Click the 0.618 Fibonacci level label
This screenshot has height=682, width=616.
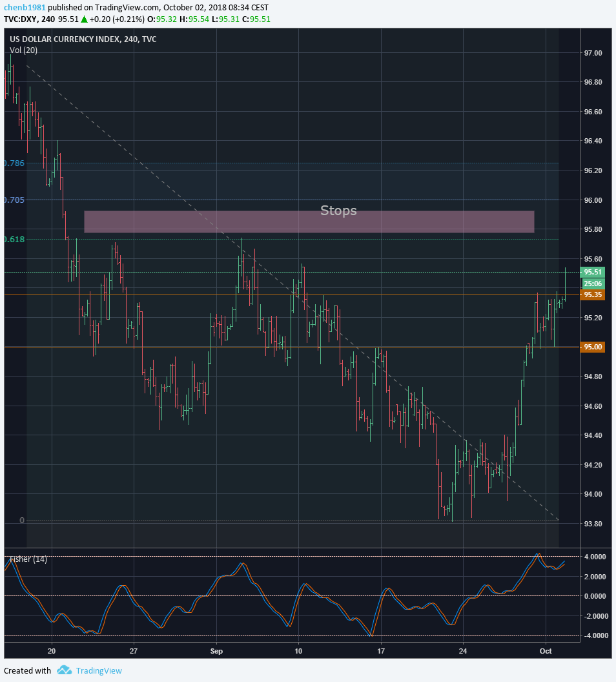(14, 239)
